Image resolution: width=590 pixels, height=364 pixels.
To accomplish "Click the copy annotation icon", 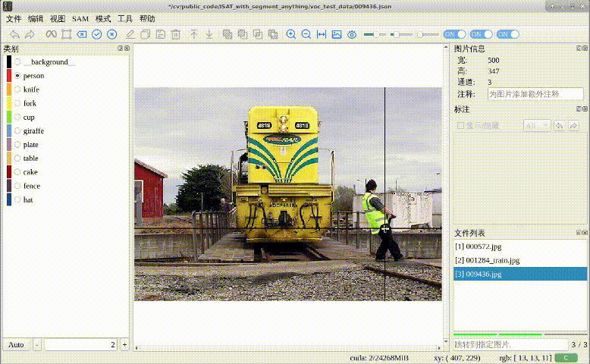I will pos(145,35).
